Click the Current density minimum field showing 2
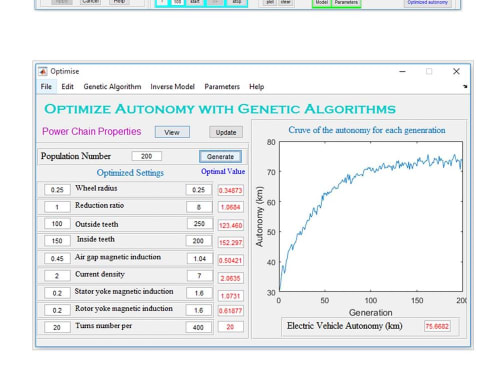500x375 pixels. point(57,276)
